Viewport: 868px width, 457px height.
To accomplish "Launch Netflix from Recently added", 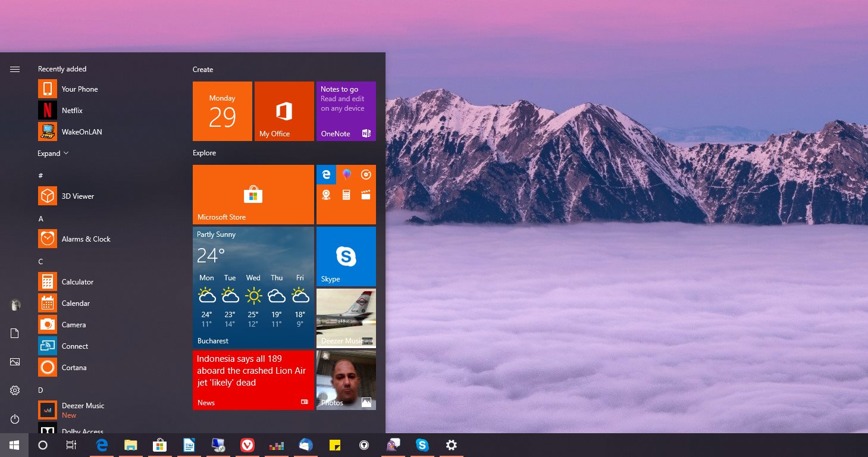I will (x=106, y=111).
